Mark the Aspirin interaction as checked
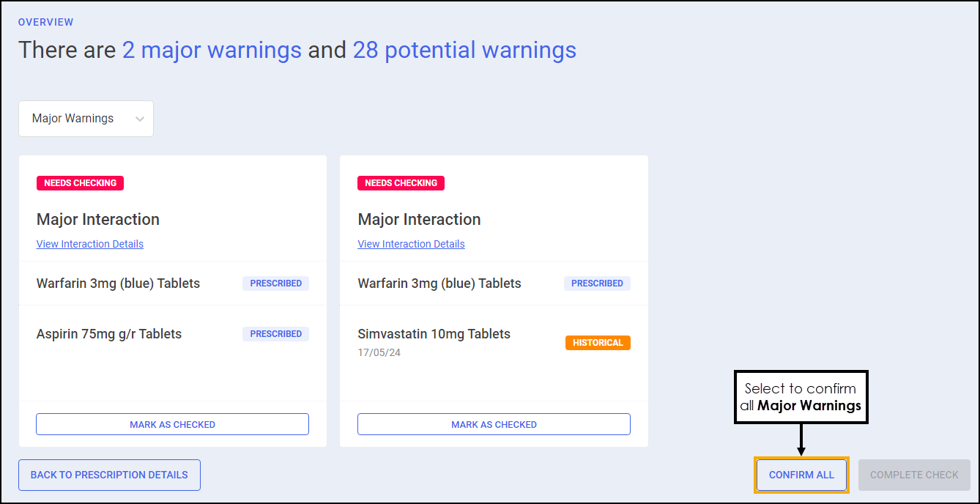This screenshot has width=980, height=504. point(172,424)
